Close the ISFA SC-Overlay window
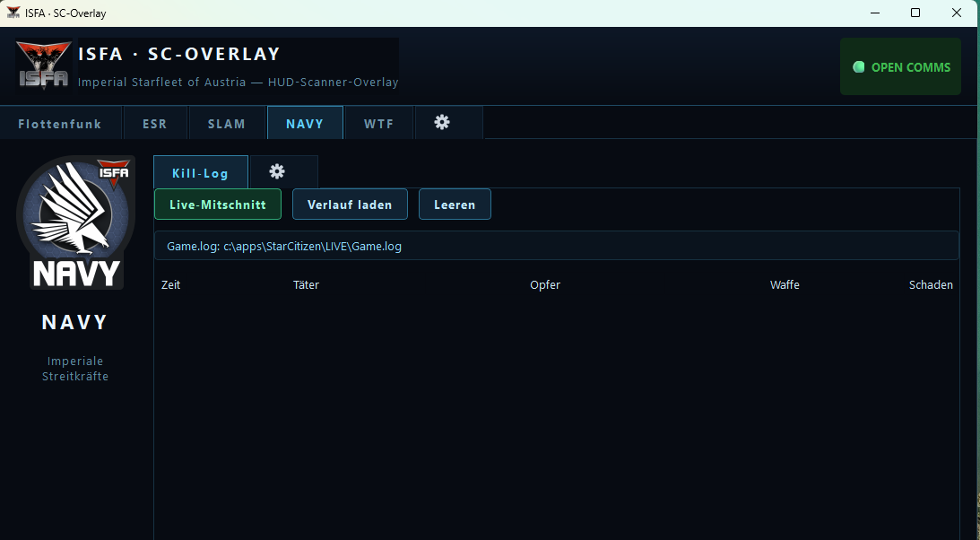The image size is (980, 540). click(957, 13)
